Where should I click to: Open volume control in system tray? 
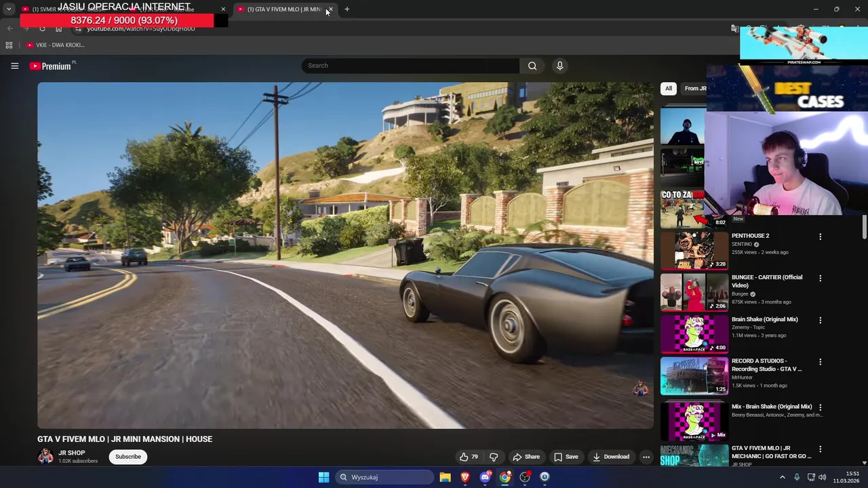coord(822,477)
